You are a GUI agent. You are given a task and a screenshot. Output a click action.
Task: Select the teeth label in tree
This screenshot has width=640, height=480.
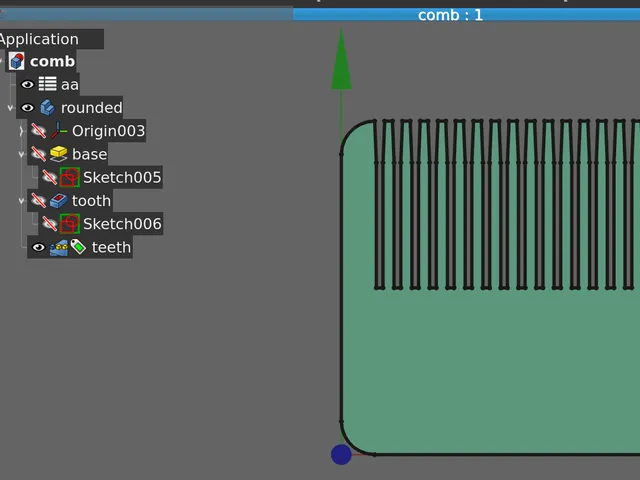[111, 247]
